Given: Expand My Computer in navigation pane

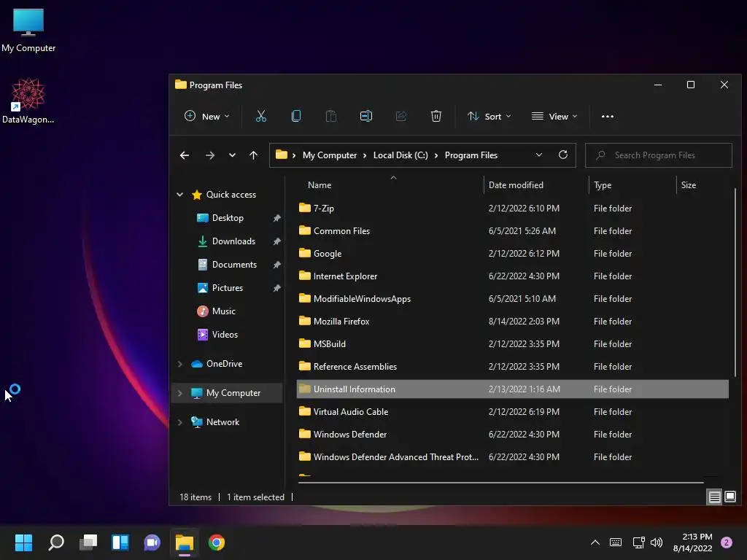Looking at the screenshot, I should tap(179, 393).
